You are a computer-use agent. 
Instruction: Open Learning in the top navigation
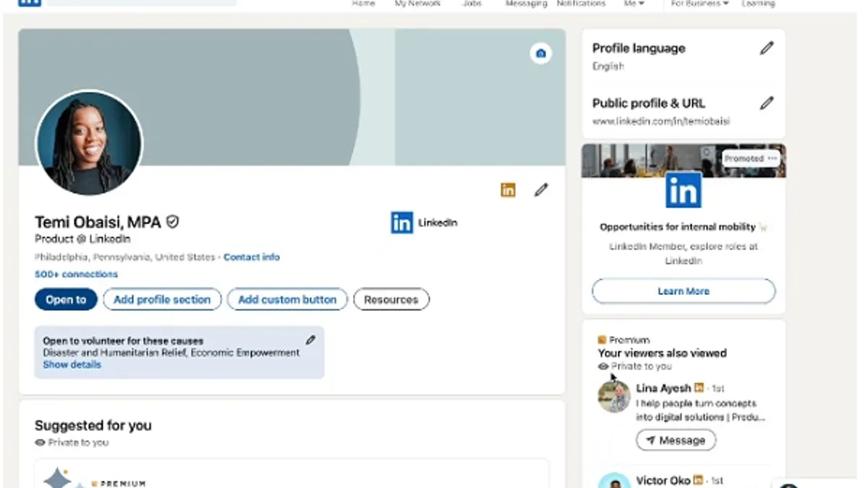pyautogui.click(x=758, y=4)
